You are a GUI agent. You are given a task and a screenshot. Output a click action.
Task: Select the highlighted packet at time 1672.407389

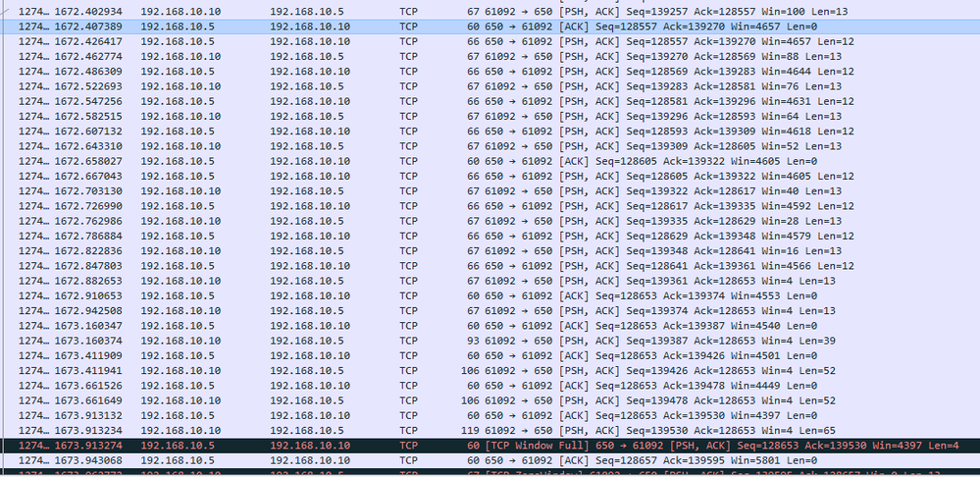tap(490, 26)
